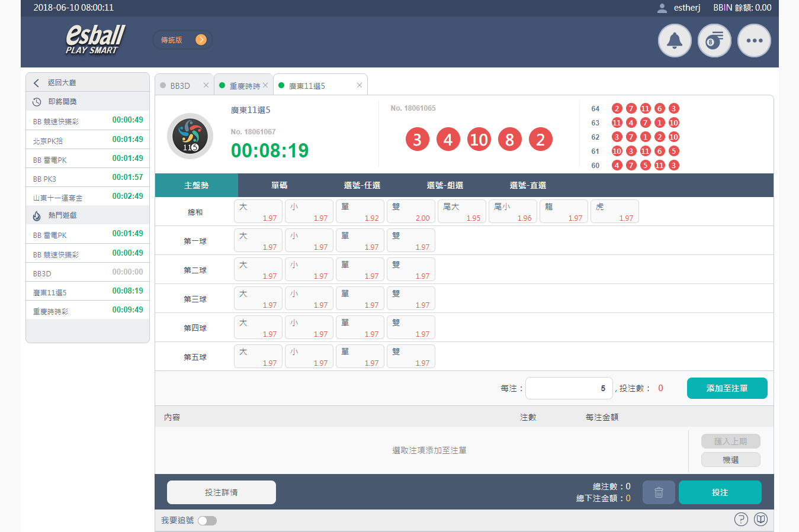Toggle the 我要追號 switch

tap(207, 521)
